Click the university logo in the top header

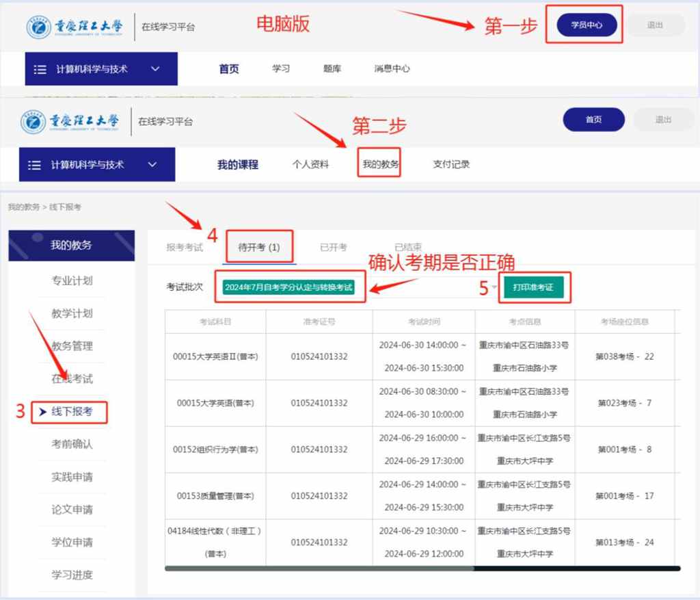tap(74, 27)
